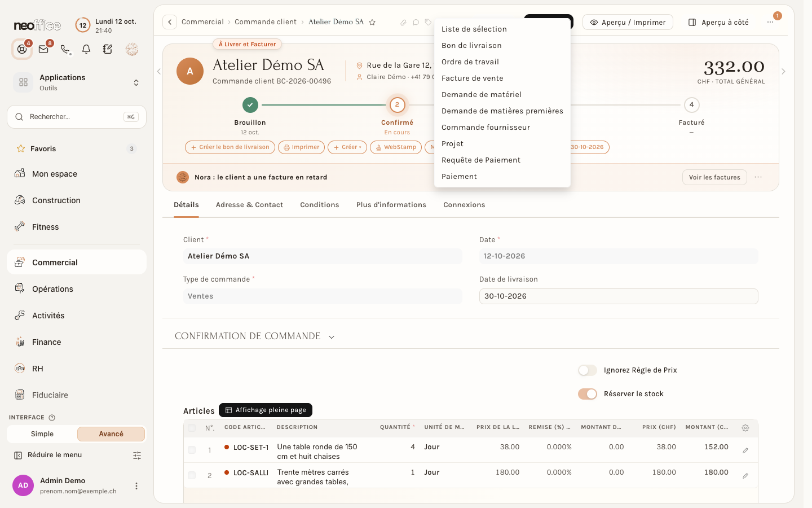Tick the checkbox for row 1
This screenshot has width=812, height=508.
tap(192, 450)
